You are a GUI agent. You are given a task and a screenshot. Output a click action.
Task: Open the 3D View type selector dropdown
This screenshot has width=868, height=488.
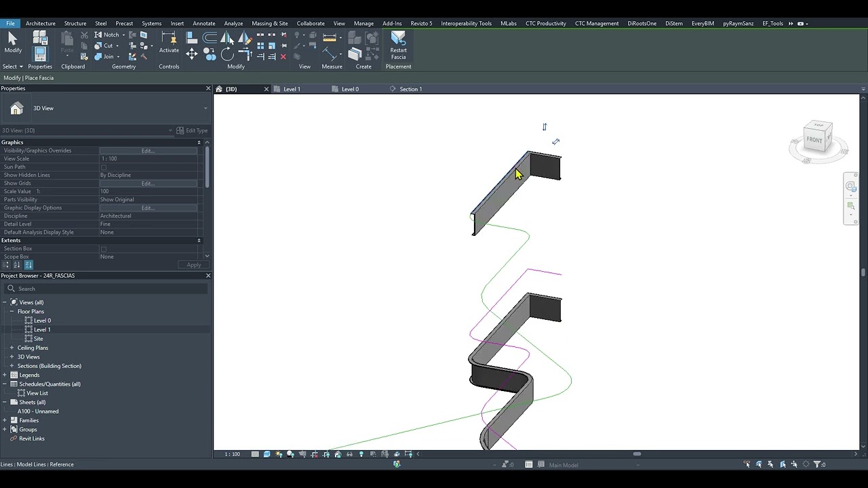[205, 108]
